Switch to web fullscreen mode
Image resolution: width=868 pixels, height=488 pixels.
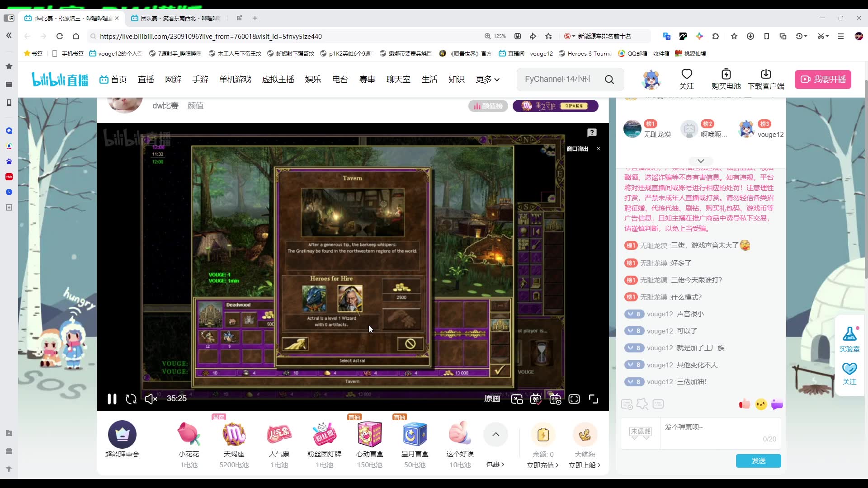(574, 399)
